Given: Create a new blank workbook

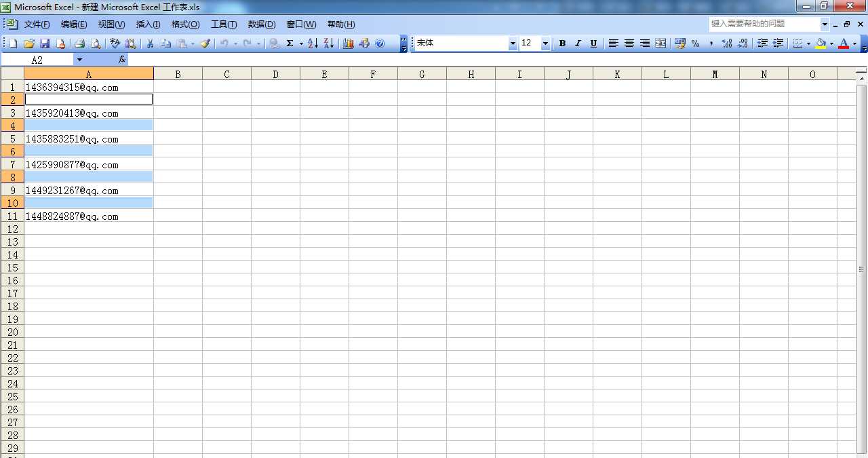Looking at the screenshot, I should (13, 43).
